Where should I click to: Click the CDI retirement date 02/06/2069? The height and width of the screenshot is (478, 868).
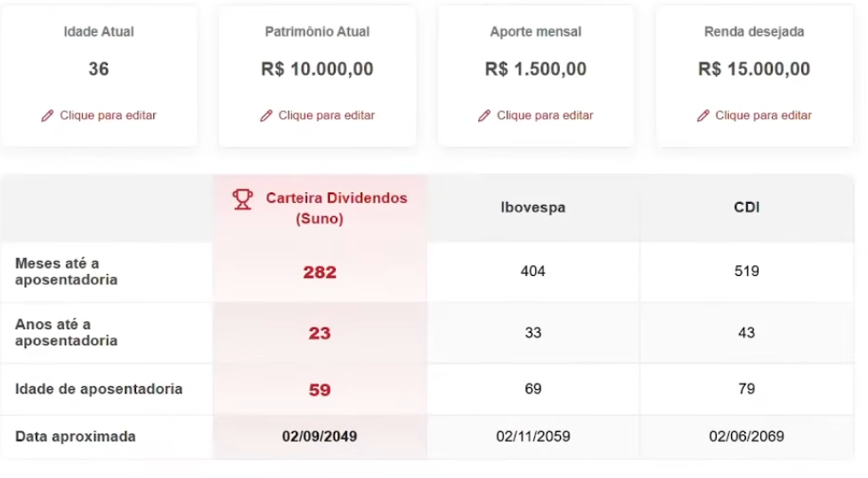tap(746, 437)
